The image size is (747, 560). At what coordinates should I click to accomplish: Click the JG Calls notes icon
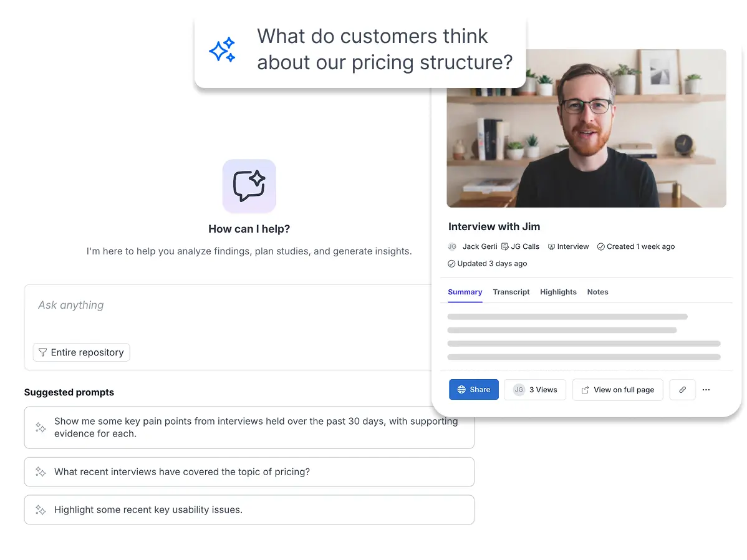505,246
